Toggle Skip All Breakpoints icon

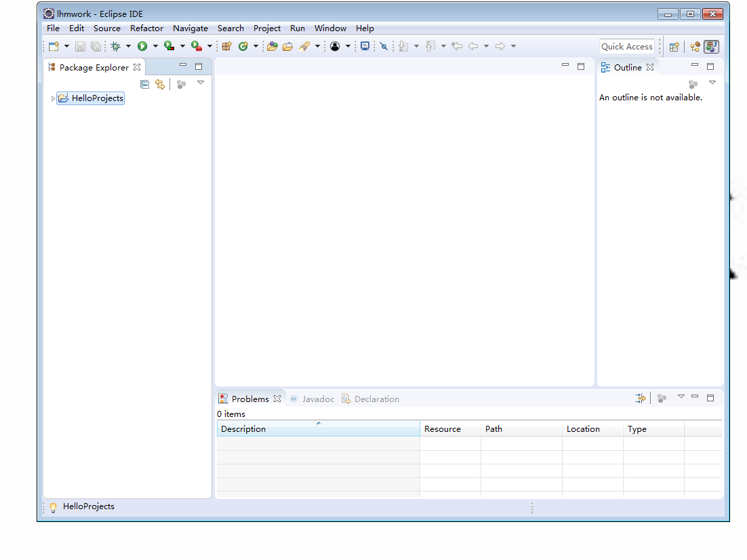(384, 46)
